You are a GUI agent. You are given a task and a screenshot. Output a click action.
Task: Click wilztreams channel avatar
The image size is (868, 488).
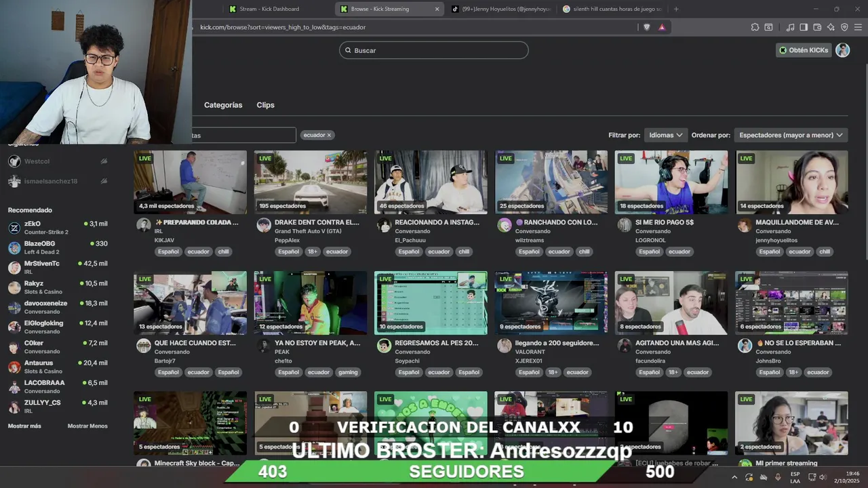(504, 225)
